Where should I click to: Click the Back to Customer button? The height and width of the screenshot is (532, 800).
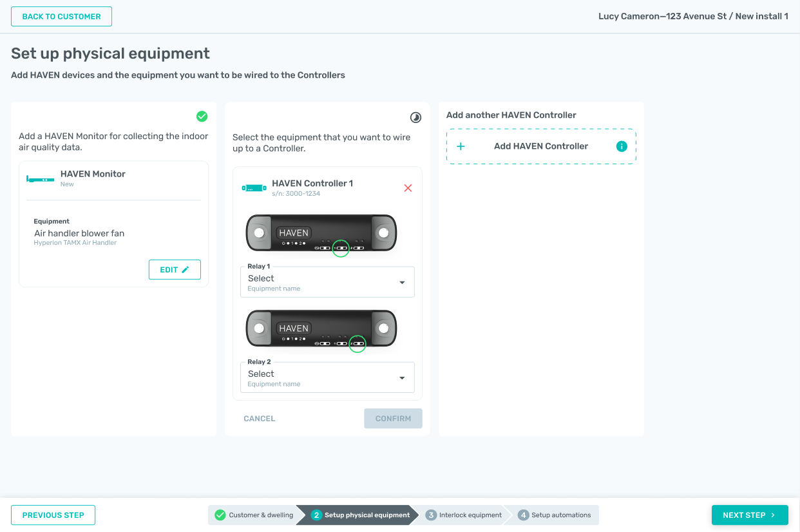pos(61,17)
